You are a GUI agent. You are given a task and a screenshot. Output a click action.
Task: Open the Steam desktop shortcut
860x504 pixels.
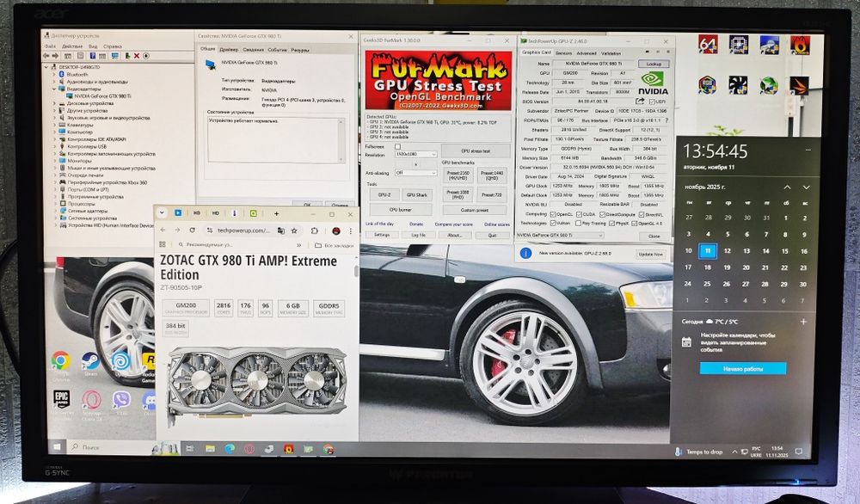tap(90, 361)
